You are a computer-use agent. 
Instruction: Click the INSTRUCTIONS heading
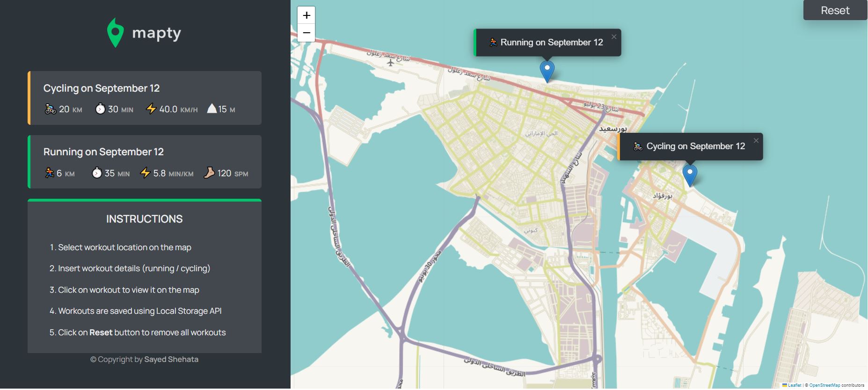point(144,219)
